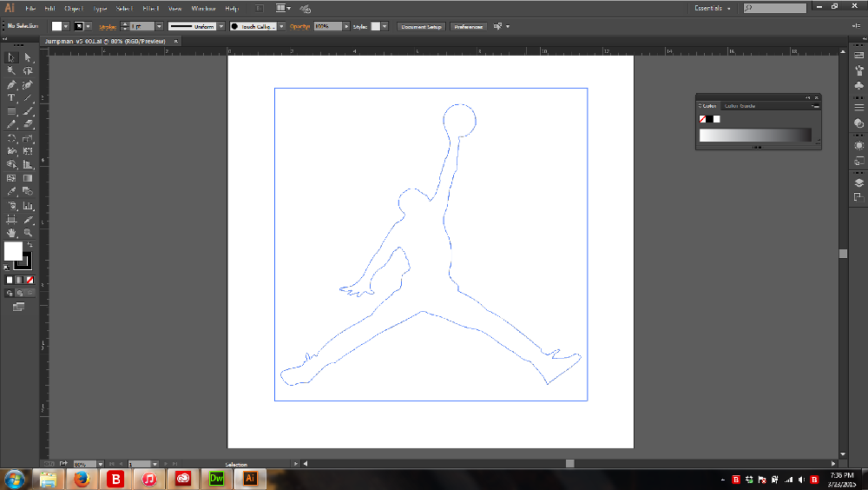The height and width of the screenshot is (490, 868).
Task: Open the Essentials workspace switcher
Action: click(713, 9)
